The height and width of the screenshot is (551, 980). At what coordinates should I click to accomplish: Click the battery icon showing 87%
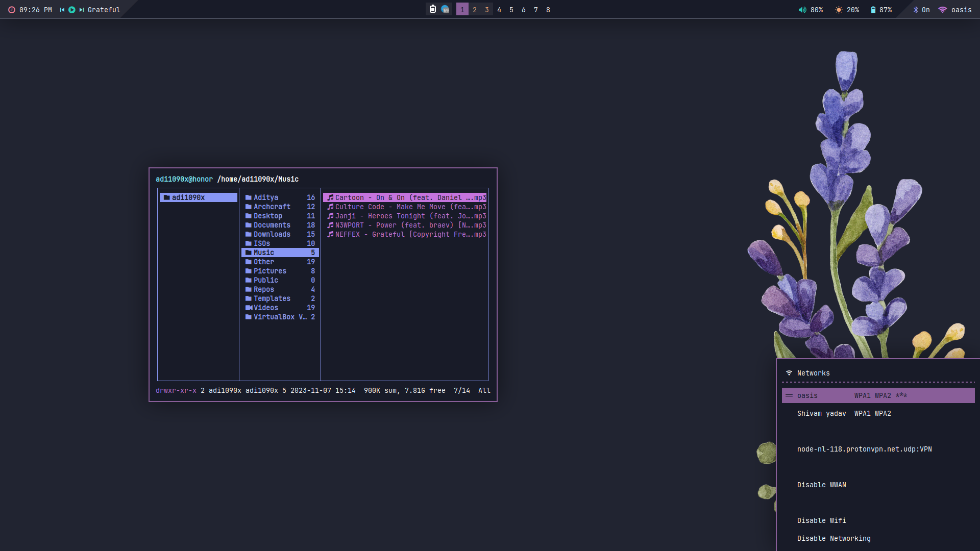pyautogui.click(x=873, y=10)
